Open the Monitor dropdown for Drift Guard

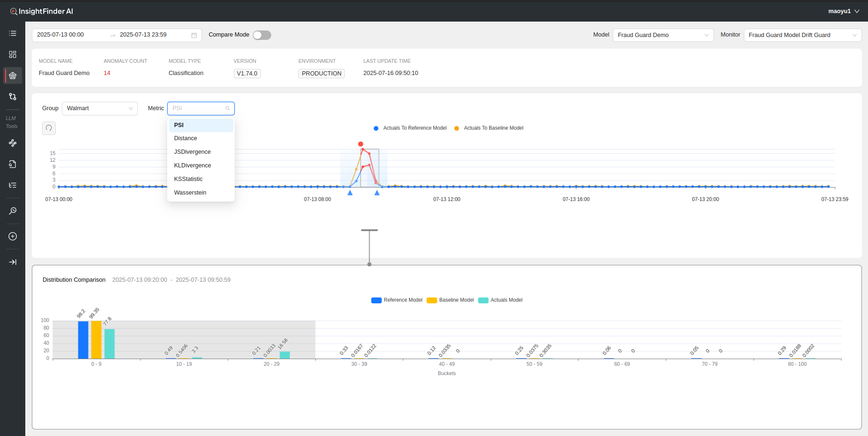[802, 35]
